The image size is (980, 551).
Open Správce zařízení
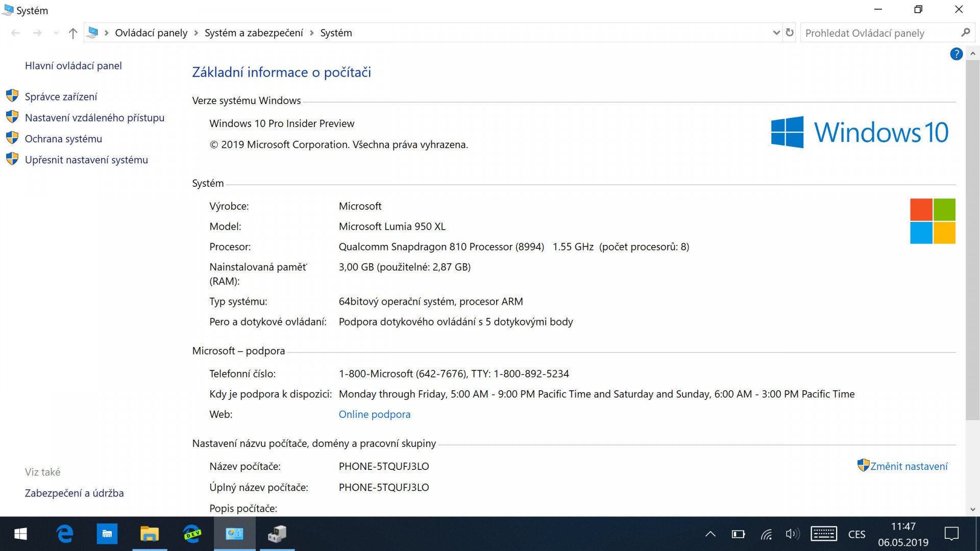click(x=61, y=97)
